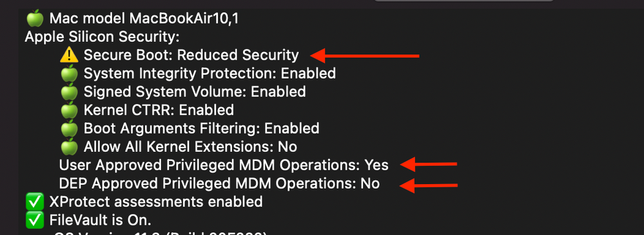Viewport: 644px width, 235px height.
Task: Click apple icon next to System Integrity Protection
Action: point(69,73)
